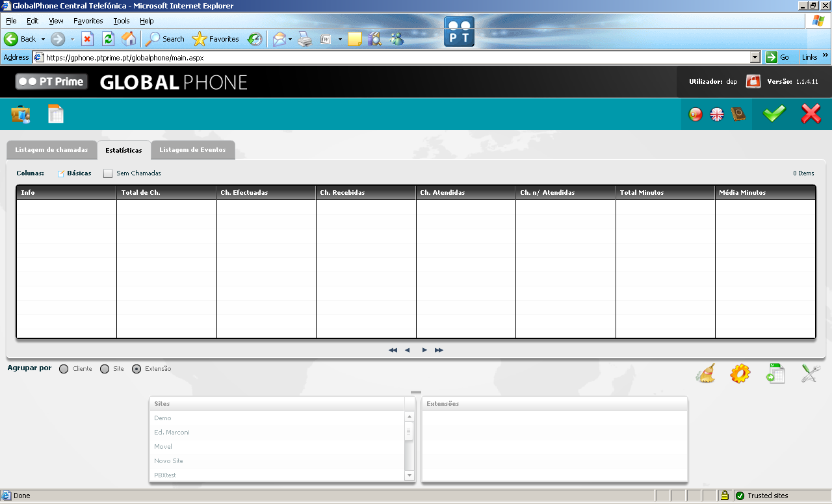Select the Site grouping radio button
Screen dimensions: 832x504
tap(105, 369)
